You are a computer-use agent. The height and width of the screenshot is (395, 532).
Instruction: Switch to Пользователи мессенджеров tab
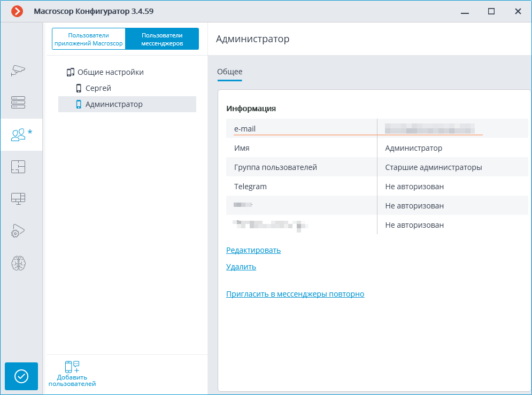pyautogui.click(x=161, y=39)
